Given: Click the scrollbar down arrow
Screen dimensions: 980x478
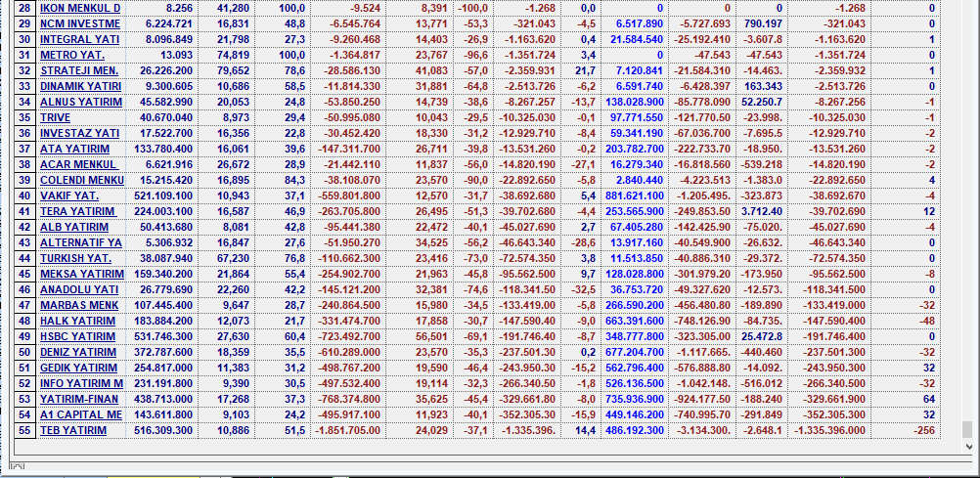Looking at the screenshot, I should coord(968,446).
